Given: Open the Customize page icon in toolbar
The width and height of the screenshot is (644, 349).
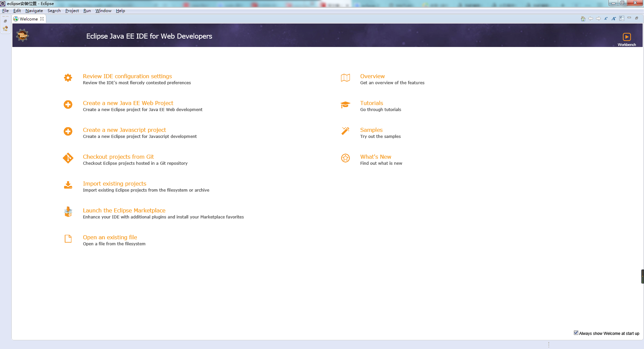Looking at the screenshot, I should coord(622,18).
